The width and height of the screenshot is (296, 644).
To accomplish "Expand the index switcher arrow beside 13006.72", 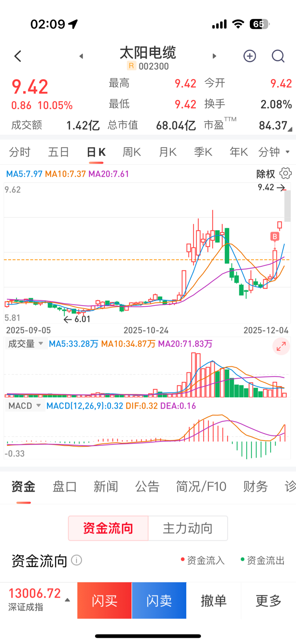I will 67,600.
